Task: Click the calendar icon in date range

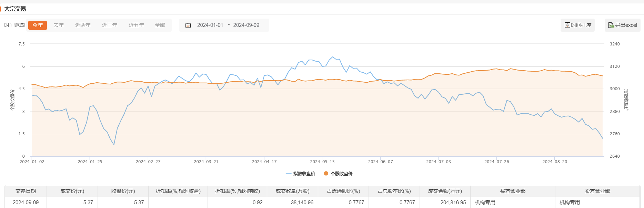Action: pyautogui.click(x=188, y=25)
